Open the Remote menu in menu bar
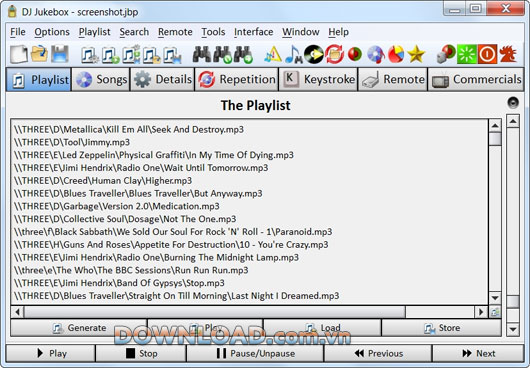530x368 pixels. click(175, 32)
